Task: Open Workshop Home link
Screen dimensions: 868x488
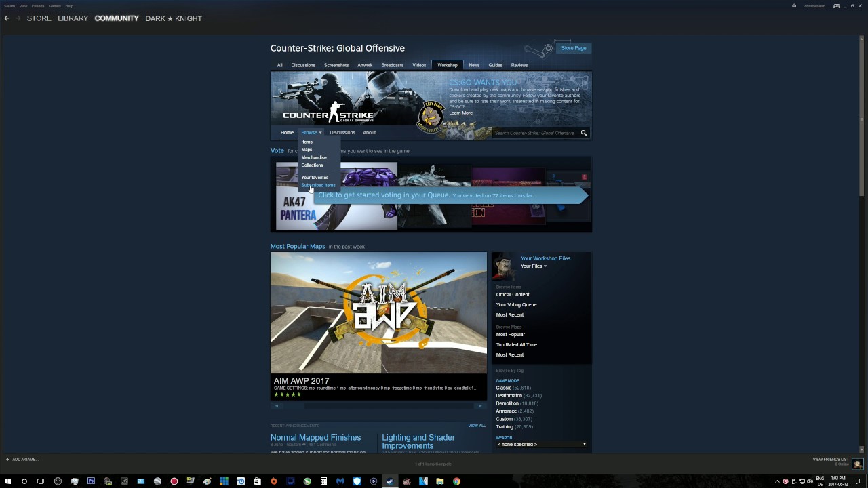Action: pyautogui.click(x=287, y=133)
